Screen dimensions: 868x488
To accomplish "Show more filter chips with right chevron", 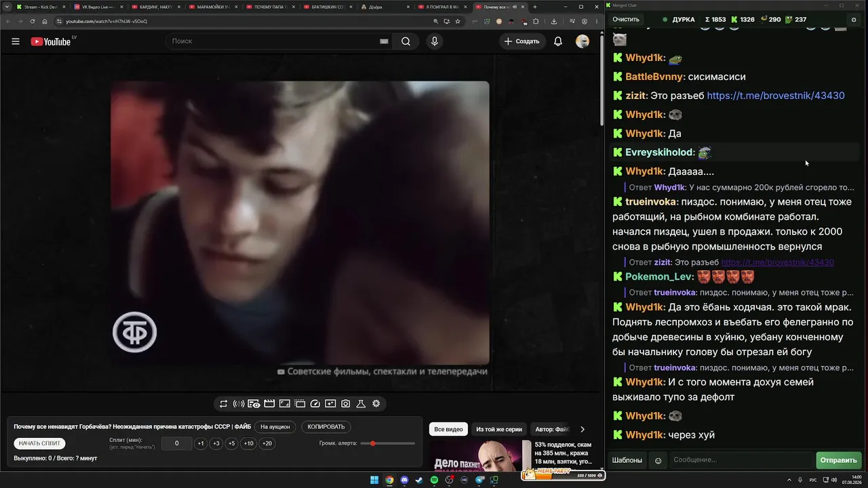I will (x=583, y=429).
